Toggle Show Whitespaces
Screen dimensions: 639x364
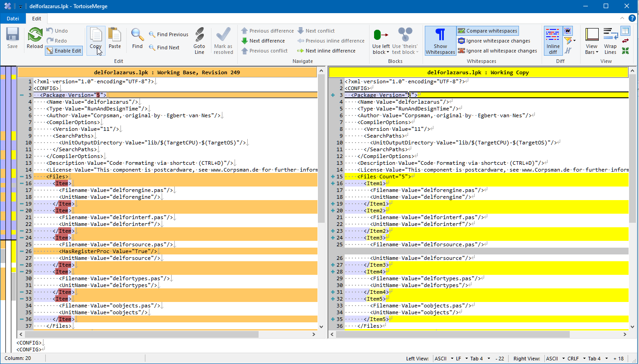[x=440, y=41]
